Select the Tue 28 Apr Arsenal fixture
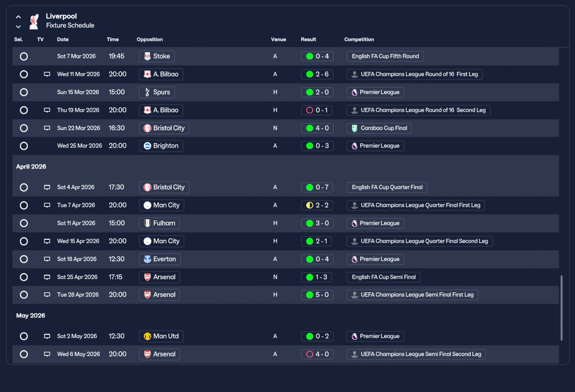The width and height of the screenshot is (575, 392). click(24, 295)
